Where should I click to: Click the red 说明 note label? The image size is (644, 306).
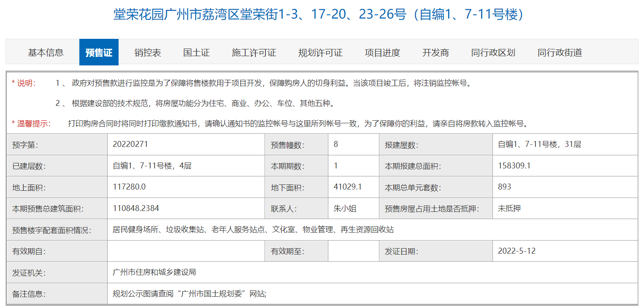24,83
